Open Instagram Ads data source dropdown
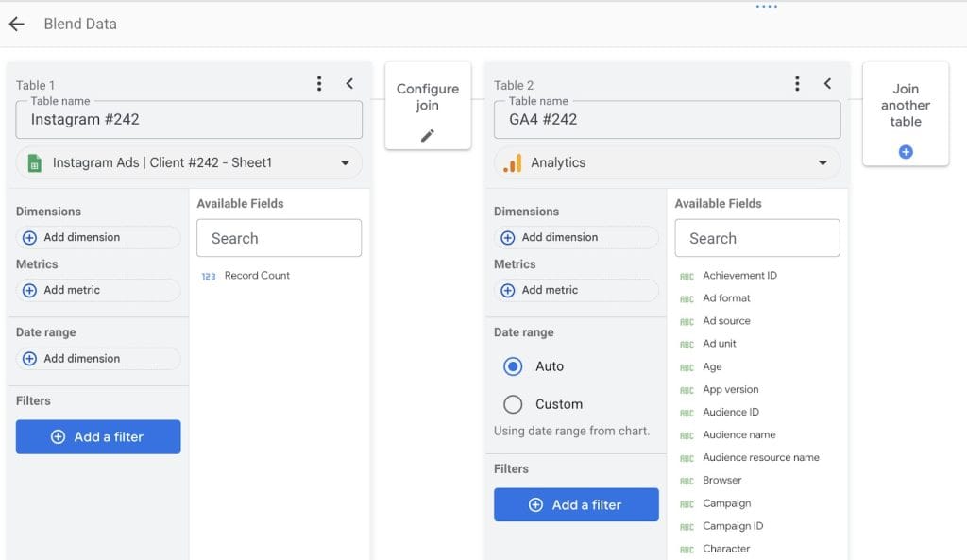Image resolution: width=967 pixels, height=560 pixels. click(345, 163)
